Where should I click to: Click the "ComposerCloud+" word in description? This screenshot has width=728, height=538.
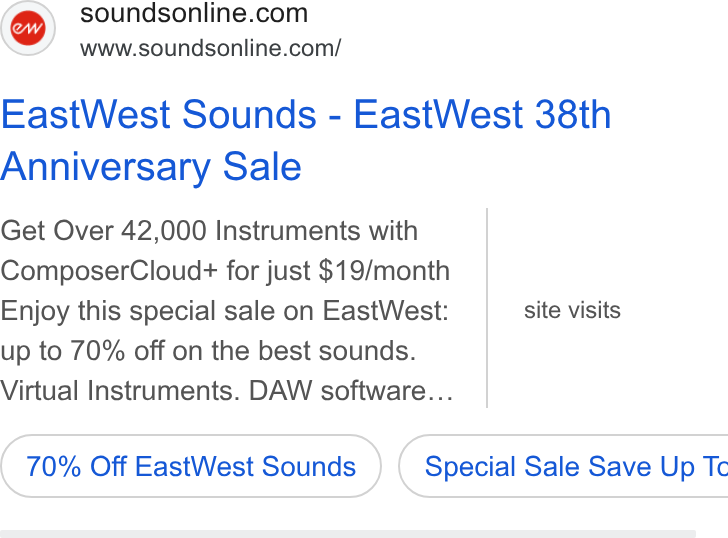[x=109, y=271]
